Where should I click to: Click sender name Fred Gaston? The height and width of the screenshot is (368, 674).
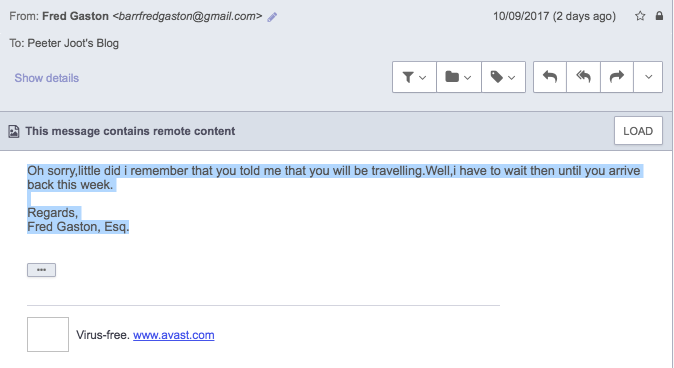[x=75, y=16]
